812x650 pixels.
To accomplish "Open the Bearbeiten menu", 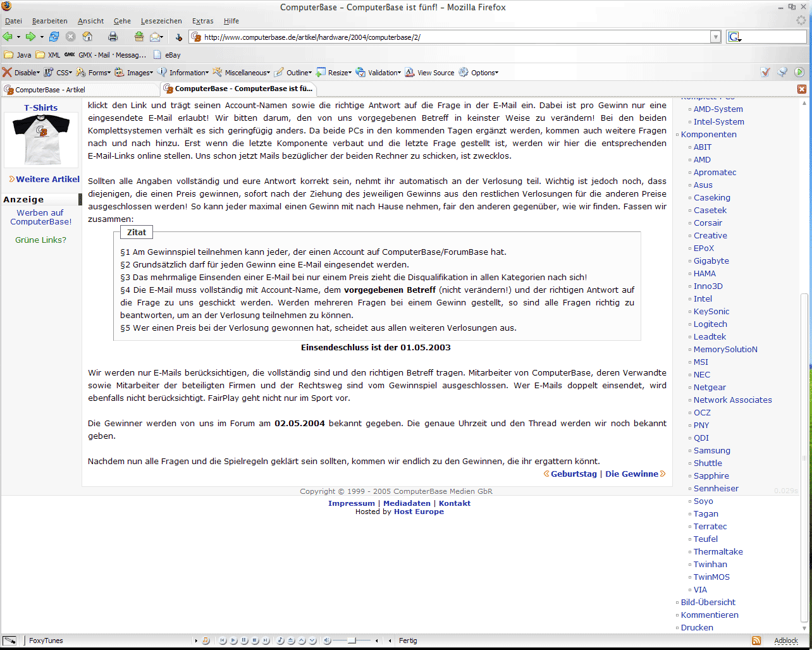I will pyautogui.click(x=50, y=21).
